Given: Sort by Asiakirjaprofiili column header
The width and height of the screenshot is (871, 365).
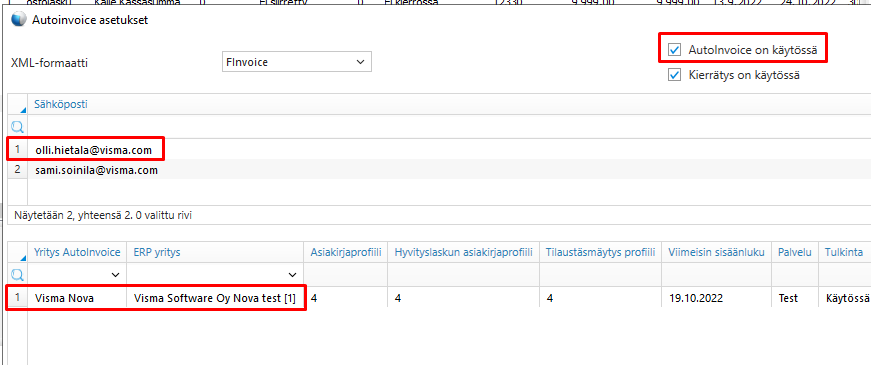Looking at the screenshot, I should (x=346, y=252).
